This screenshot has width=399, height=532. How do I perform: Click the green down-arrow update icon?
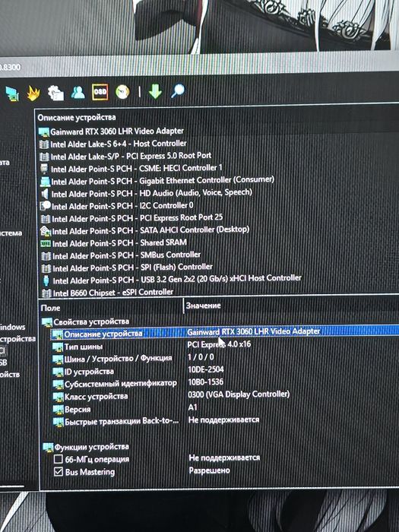[155, 91]
